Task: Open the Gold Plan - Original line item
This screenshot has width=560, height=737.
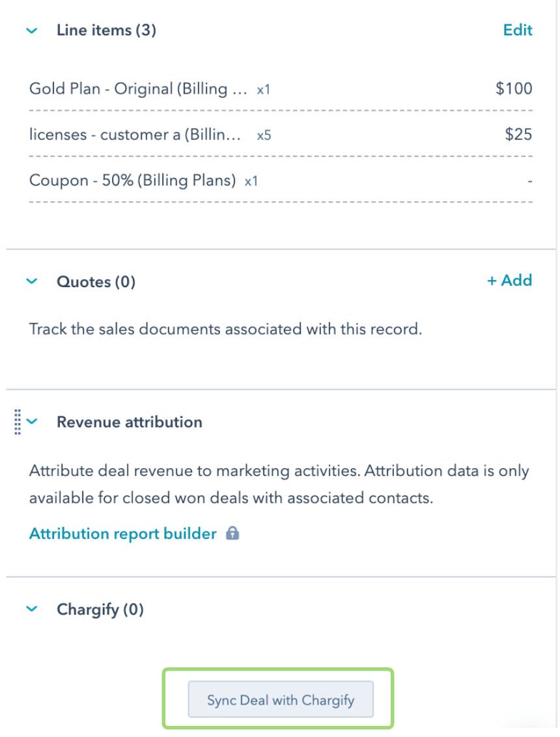Action: (x=138, y=89)
